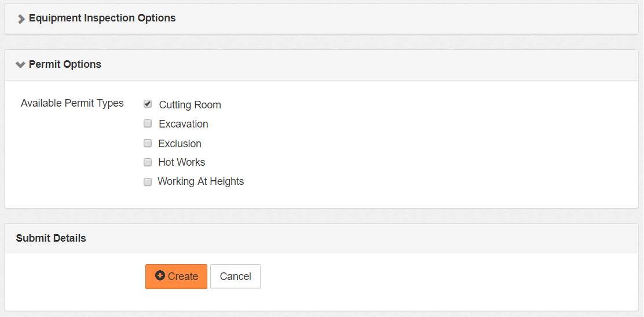Image resolution: width=644 pixels, height=317 pixels.
Task: Click the Exclusion label text
Action: pos(180,144)
